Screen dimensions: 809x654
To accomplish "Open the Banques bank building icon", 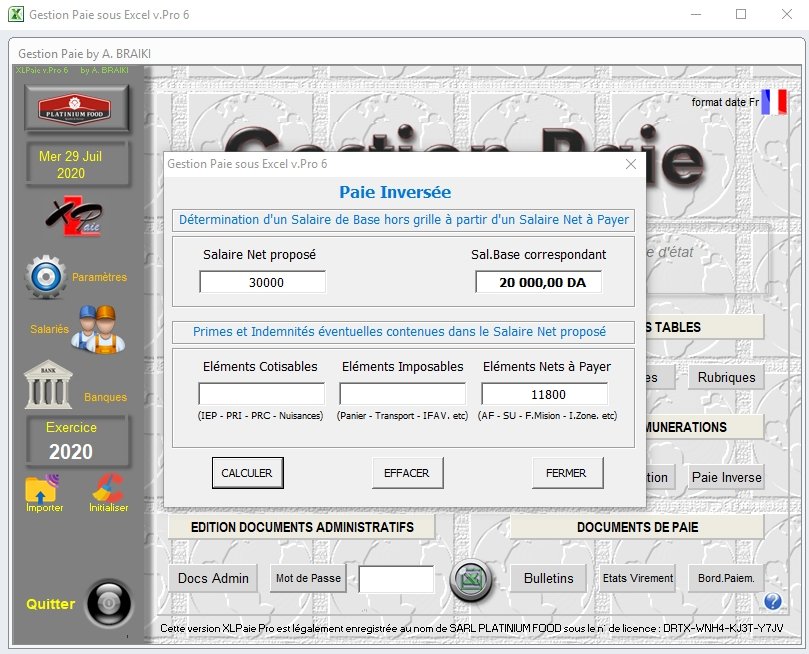I will 48,384.
